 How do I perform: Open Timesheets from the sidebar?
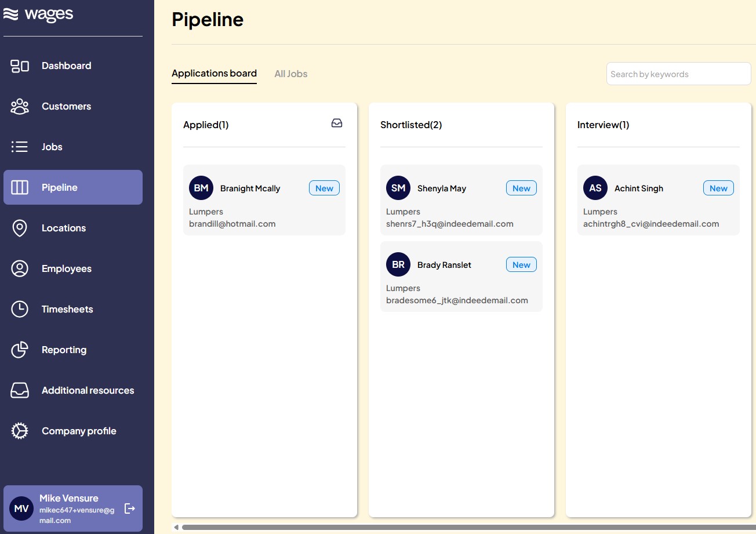point(73,310)
